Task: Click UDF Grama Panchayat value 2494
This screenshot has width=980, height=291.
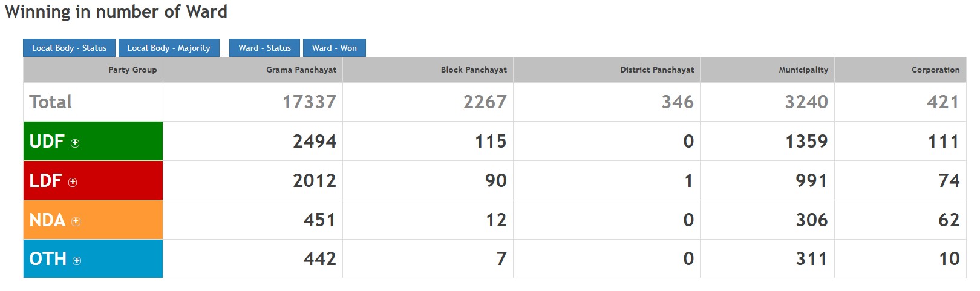Action: coord(314,142)
